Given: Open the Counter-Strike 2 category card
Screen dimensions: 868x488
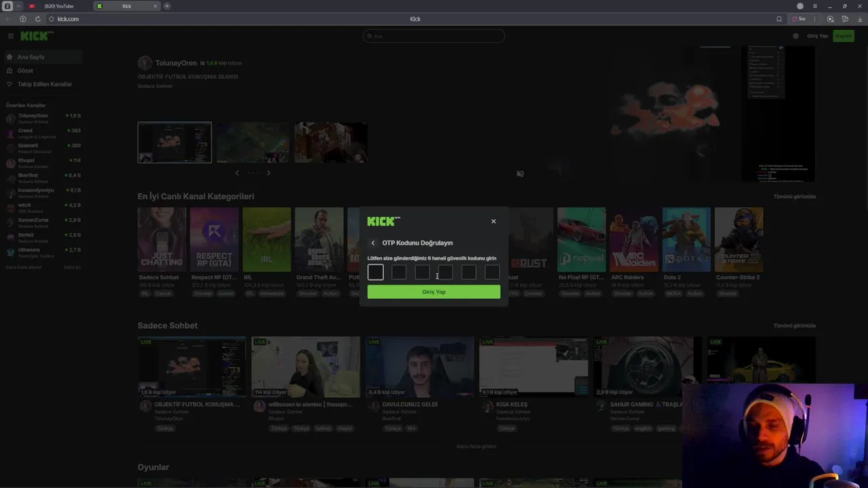Looking at the screenshot, I should [x=739, y=239].
